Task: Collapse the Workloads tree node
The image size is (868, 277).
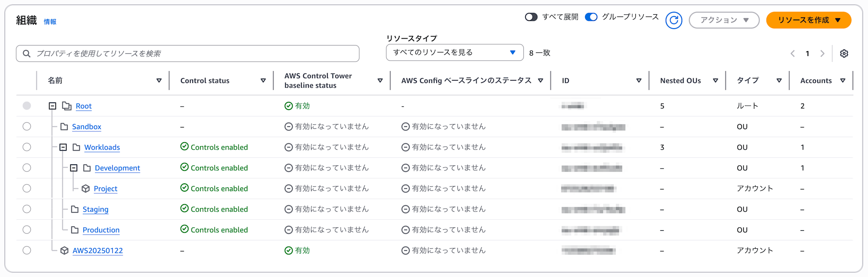Action: [63, 147]
